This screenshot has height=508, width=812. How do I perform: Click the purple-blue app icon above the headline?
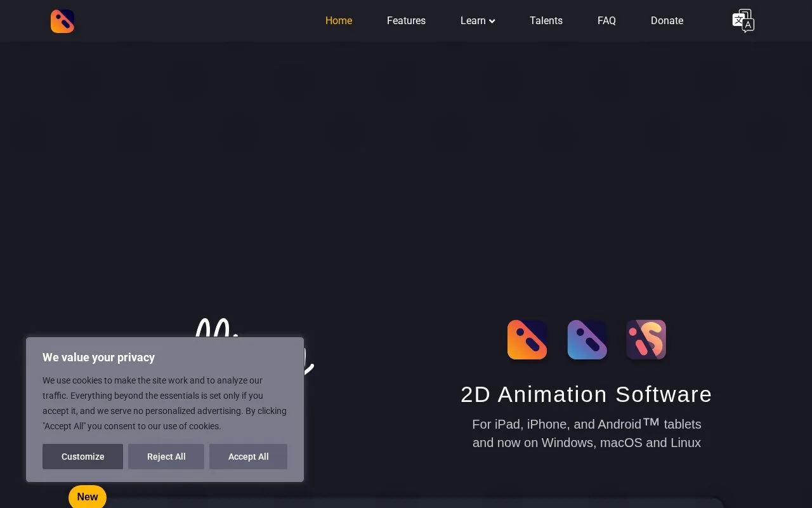pyautogui.click(x=587, y=340)
